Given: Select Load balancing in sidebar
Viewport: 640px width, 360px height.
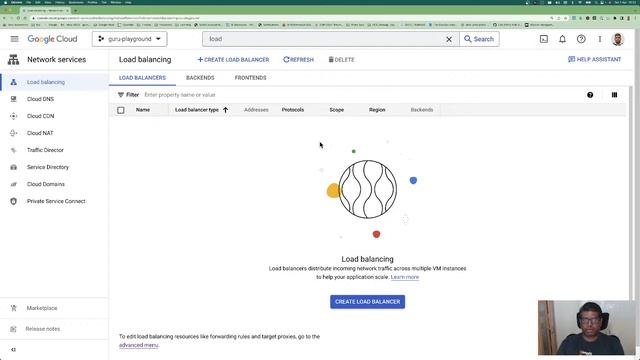Looking at the screenshot, I should [54, 82].
